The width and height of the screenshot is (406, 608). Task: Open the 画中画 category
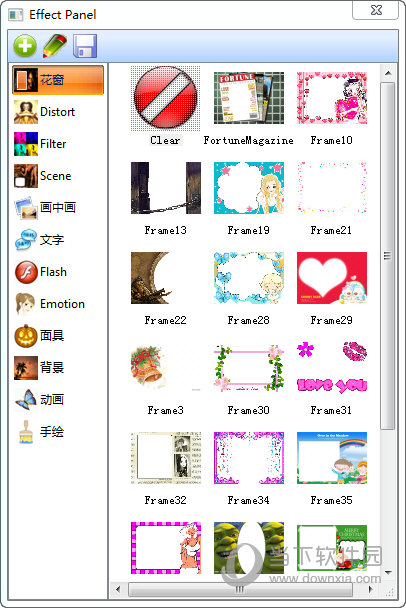tap(58, 208)
